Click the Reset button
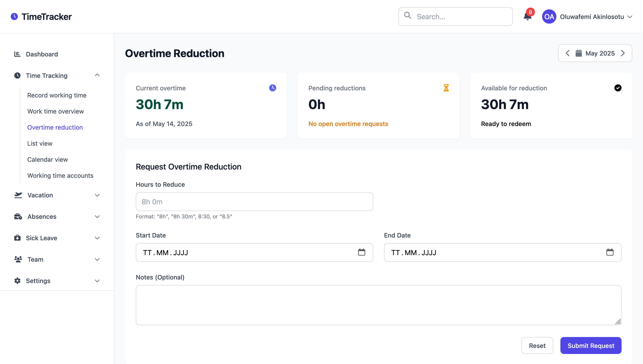The image size is (643, 364). click(x=537, y=345)
